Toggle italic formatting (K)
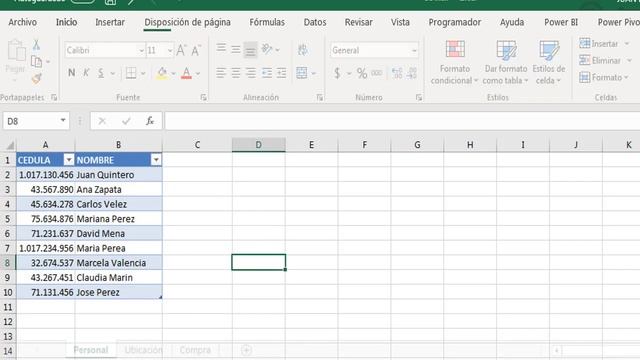This screenshot has width=640, height=360. click(x=86, y=73)
